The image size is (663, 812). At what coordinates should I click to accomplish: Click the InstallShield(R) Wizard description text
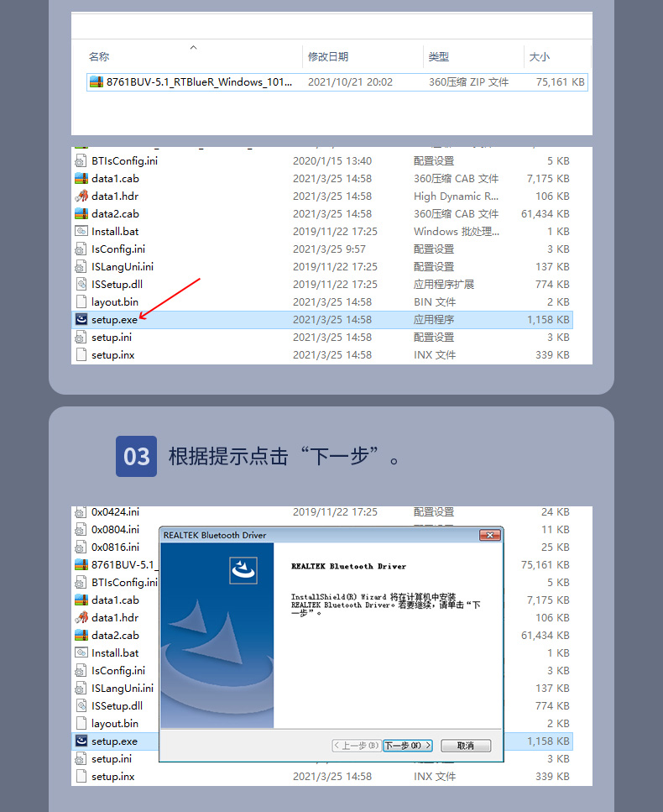tap(385, 605)
